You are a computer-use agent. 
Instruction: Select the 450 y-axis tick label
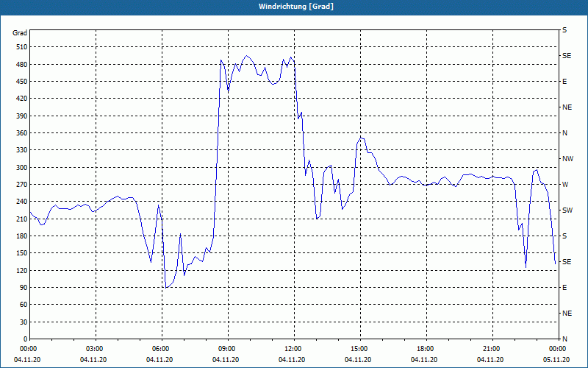(x=22, y=82)
